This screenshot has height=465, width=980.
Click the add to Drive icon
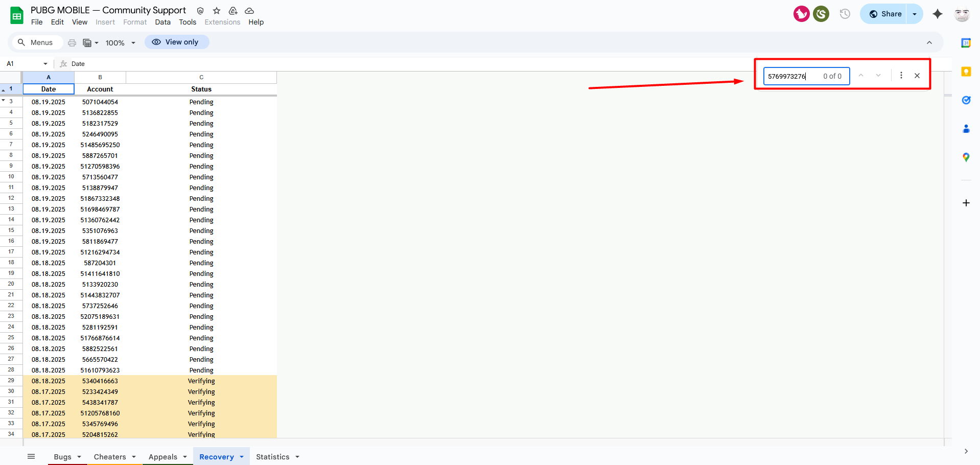click(233, 11)
